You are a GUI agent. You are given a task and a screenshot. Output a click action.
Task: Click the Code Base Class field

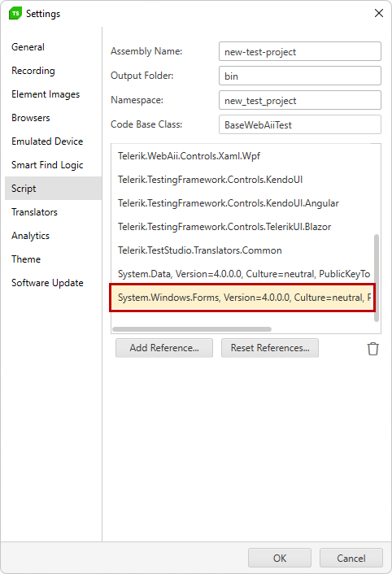[300, 124]
